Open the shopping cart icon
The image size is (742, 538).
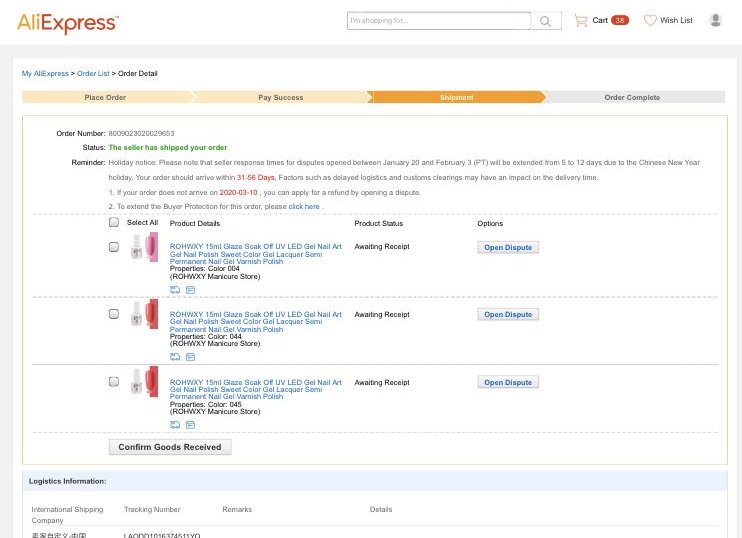tap(580, 20)
